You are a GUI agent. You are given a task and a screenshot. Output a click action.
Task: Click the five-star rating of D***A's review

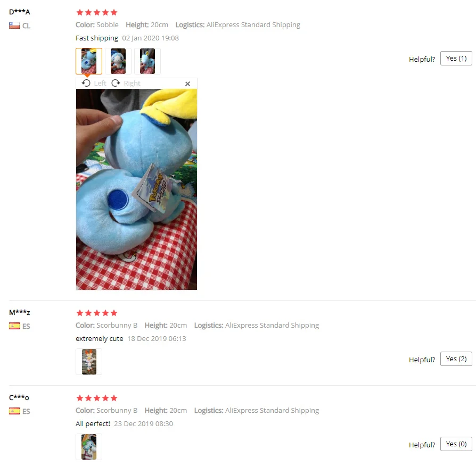97,12
